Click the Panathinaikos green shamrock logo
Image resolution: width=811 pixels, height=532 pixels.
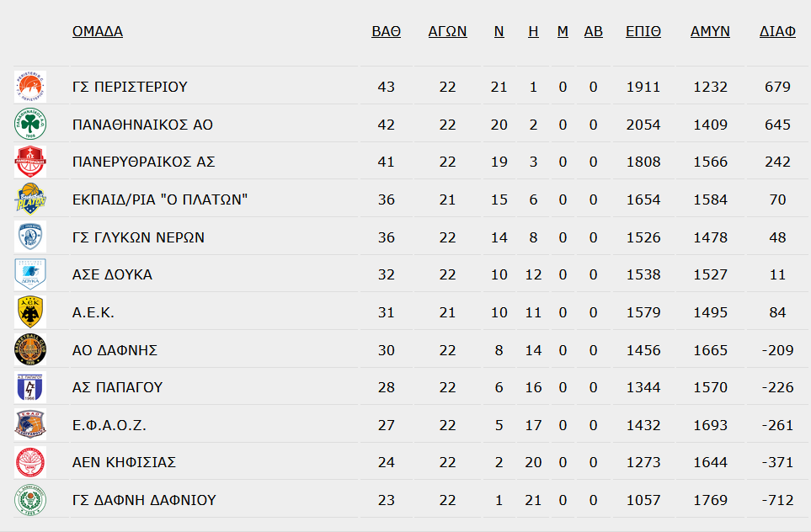click(30, 124)
